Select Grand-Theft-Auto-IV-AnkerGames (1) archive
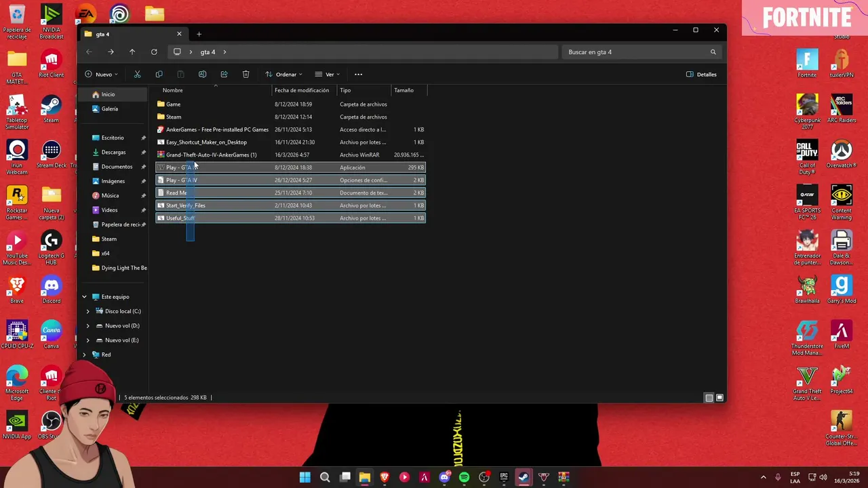Viewport: 868px width, 488px height. [x=291, y=155]
